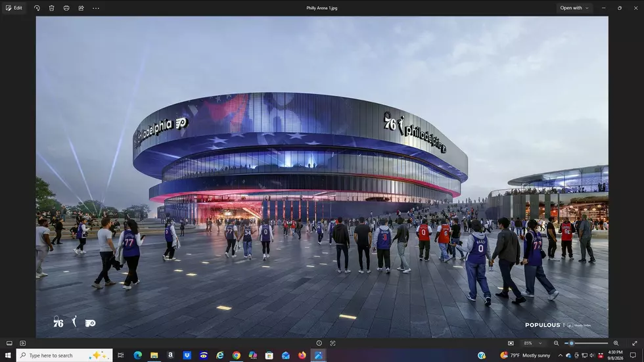This screenshot has width=644, height=362.
Task: Start slideshow from bottom-left play icon
Action: (x=22, y=343)
